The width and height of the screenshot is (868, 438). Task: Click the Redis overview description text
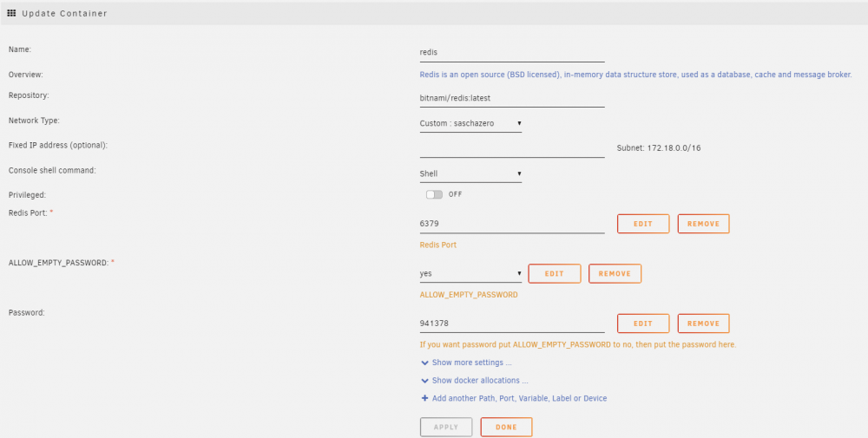click(x=635, y=75)
